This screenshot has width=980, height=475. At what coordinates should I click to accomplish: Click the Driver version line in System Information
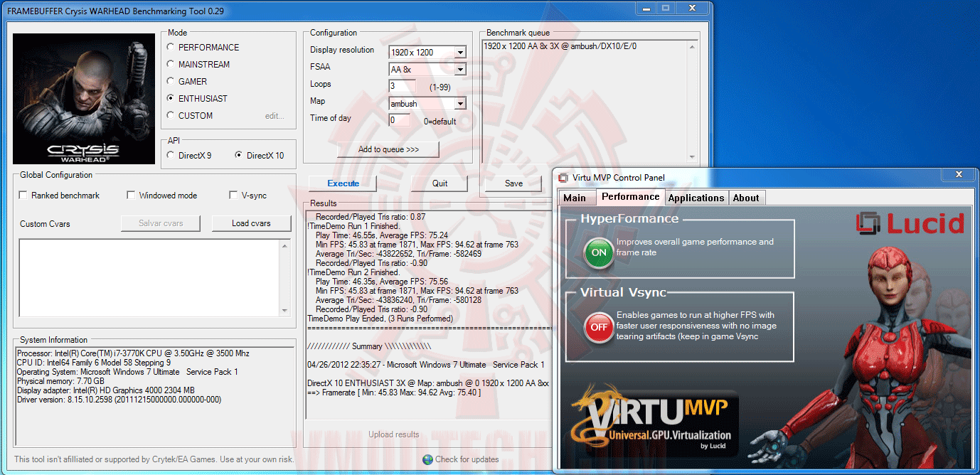(x=119, y=400)
